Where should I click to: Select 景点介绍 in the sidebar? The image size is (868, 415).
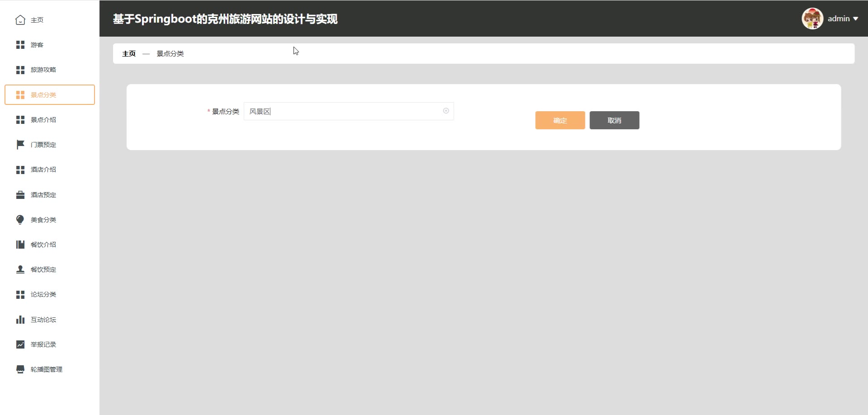click(50, 120)
